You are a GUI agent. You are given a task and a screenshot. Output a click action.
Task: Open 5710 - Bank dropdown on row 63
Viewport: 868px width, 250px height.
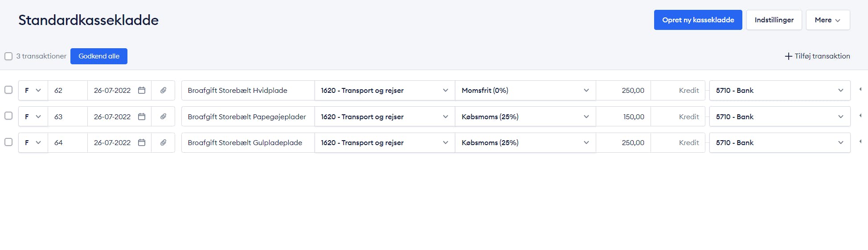coord(780,117)
